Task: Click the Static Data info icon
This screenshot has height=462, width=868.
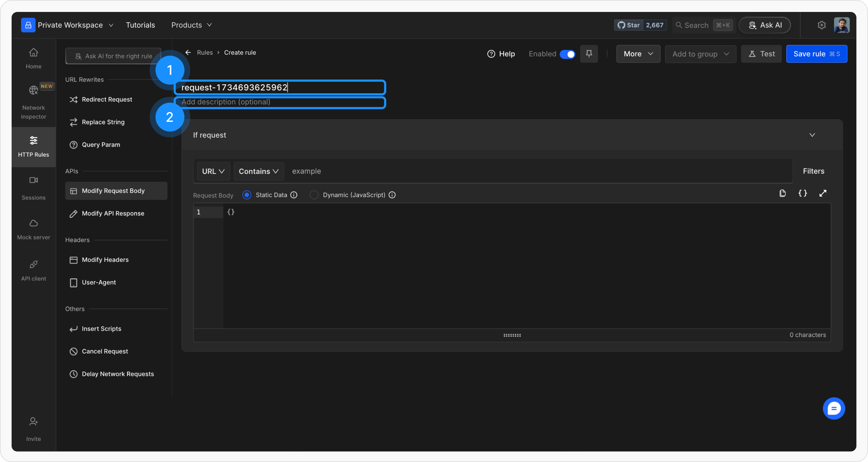Action: [294, 195]
